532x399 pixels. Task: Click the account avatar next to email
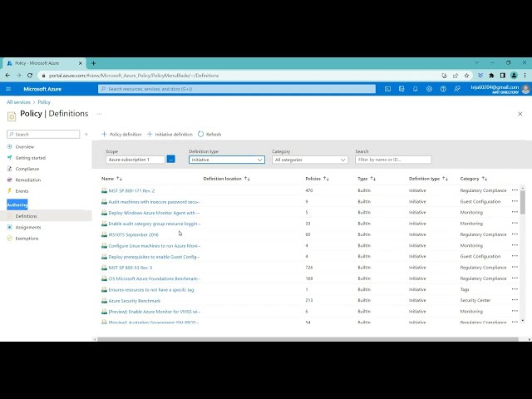(525, 89)
